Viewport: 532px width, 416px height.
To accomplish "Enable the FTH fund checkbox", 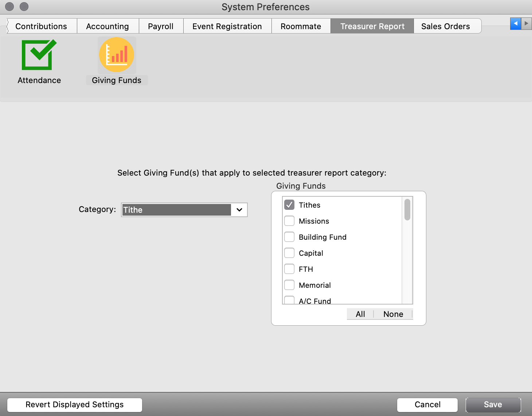I will pos(289,269).
